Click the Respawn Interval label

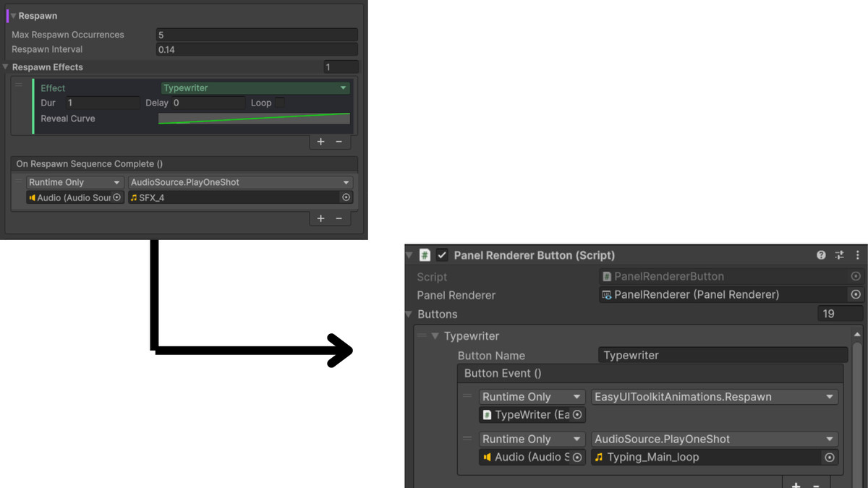[47, 50]
